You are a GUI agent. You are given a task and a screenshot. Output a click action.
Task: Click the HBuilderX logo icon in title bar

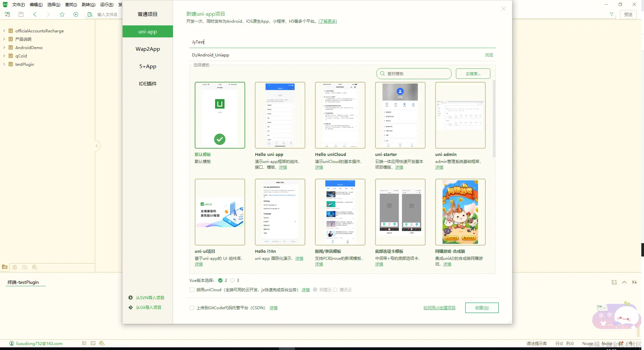click(x=5, y=4)
